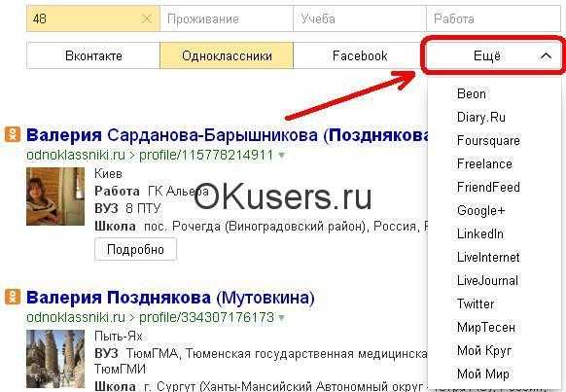The image size is (566, 392).
Task: Choose Twitter from the dropdown list
Action: coord(475,303)
